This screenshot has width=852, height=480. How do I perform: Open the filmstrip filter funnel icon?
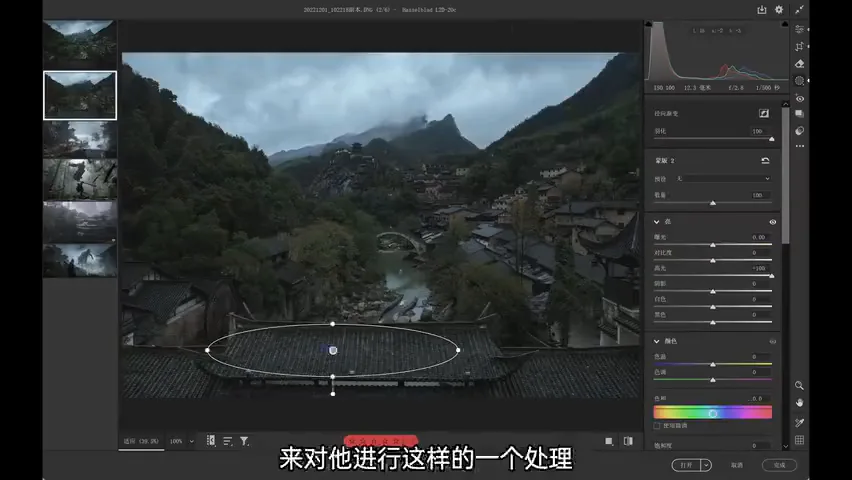[245, 441]
